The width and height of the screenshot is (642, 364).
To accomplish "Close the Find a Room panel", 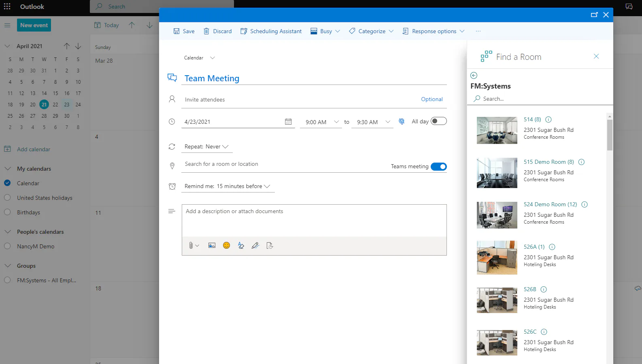I will [596, 56].
